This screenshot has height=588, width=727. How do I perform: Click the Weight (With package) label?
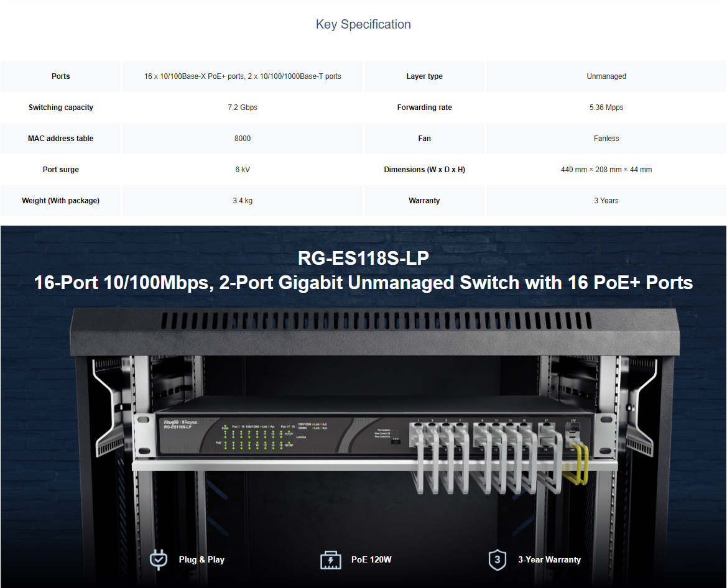61,201
